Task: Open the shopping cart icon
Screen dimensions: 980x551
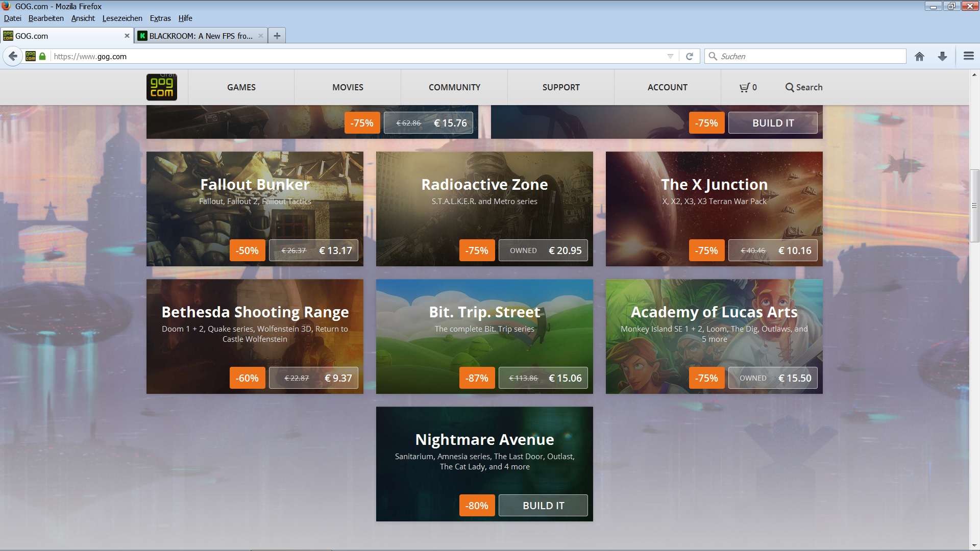Action: 745,87
